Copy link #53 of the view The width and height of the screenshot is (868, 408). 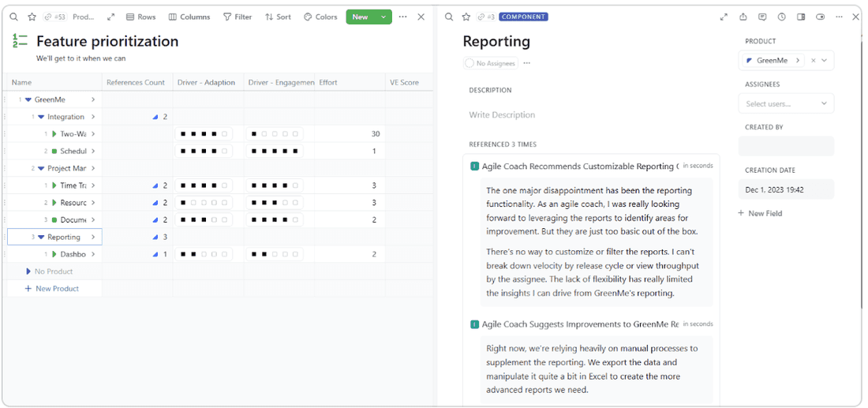[55, 17]
